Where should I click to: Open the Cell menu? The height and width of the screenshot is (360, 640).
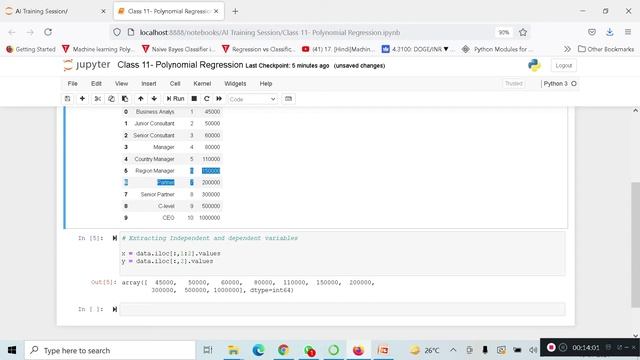pyautogui.click(x=175, y=84)
